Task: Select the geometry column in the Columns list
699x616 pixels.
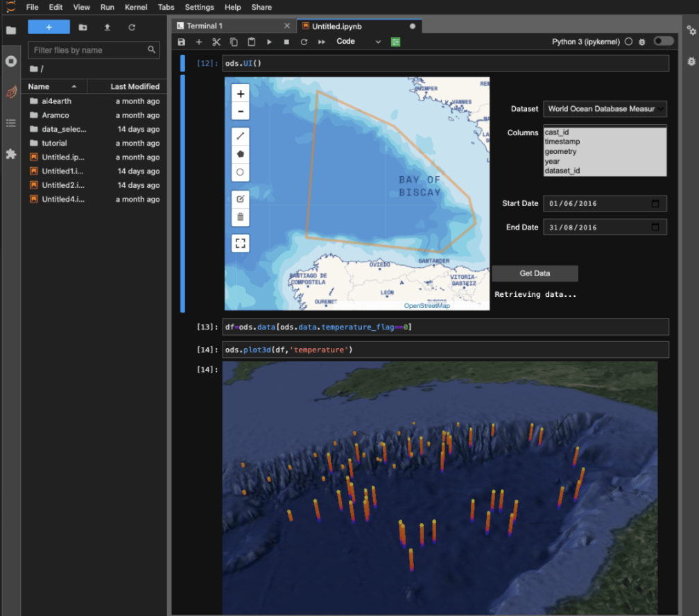Action: click(x=561, y=151)
